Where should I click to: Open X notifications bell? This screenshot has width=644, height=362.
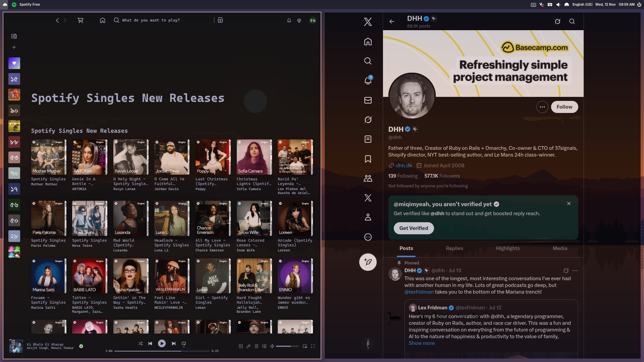pyautogui.click(x=368, y=80)
